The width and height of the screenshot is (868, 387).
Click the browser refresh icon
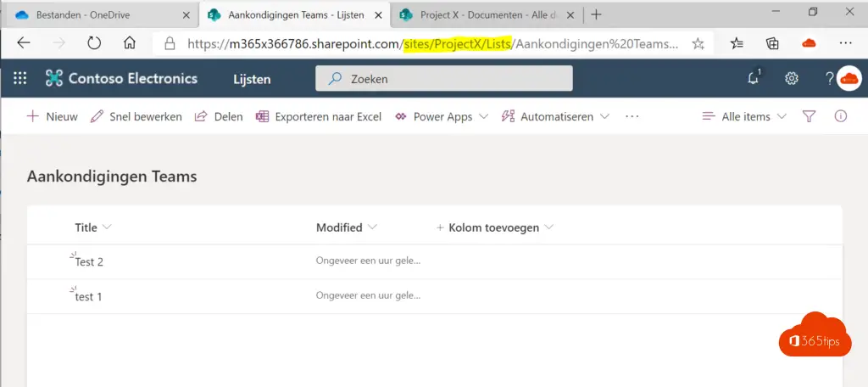(94, 43)
